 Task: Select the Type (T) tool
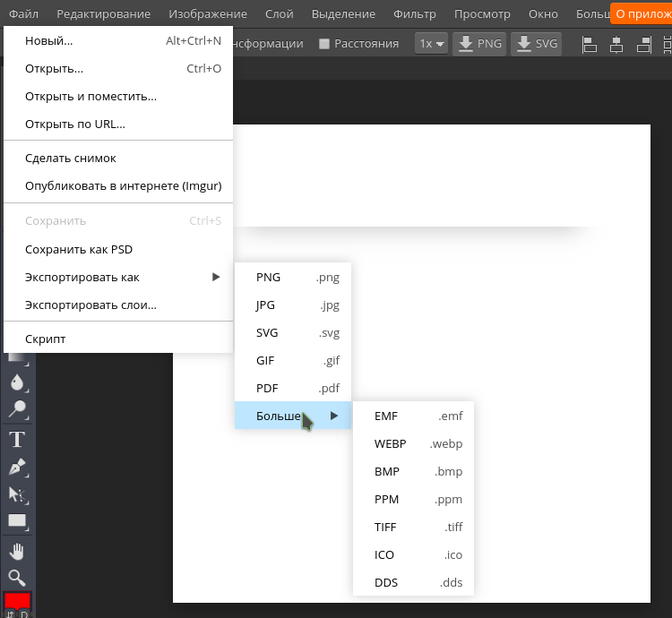[17, 440]
